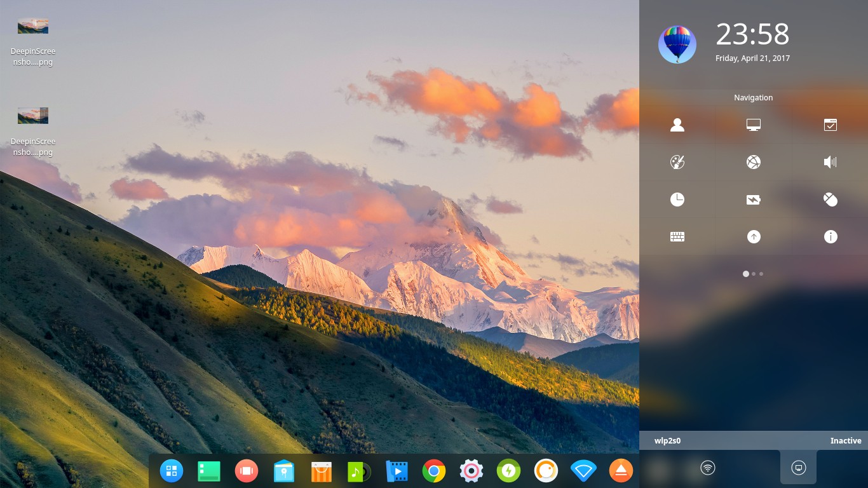This screenshot has width=868, height=488.
Task: Click the display plugin next to the tray
Action: pos(798,467)
